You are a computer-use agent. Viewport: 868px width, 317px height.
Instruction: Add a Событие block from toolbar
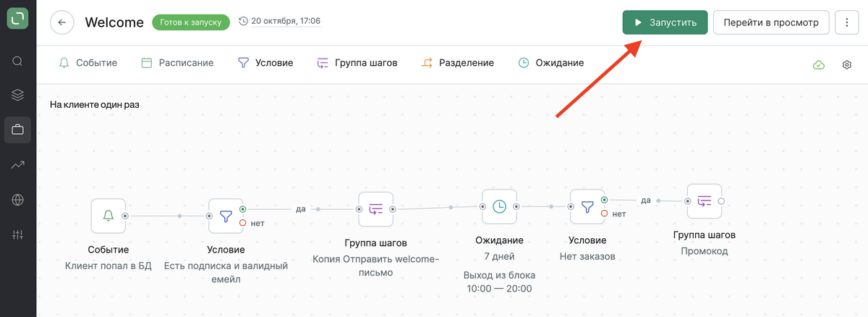[x=88, y=63]
